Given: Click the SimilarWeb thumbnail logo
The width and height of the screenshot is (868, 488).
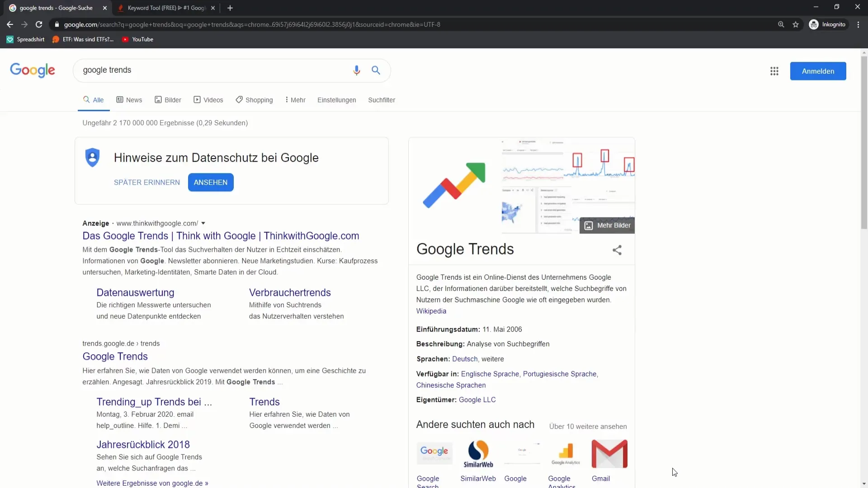Looking at the screenshot, I should [478, 453].
